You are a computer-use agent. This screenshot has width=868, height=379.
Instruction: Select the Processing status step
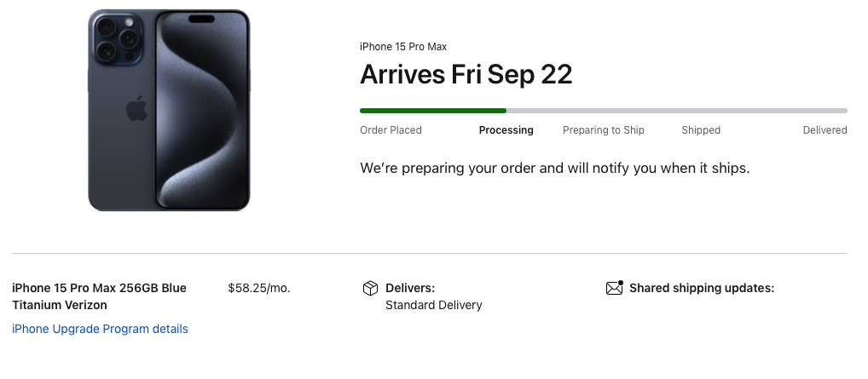506,130
